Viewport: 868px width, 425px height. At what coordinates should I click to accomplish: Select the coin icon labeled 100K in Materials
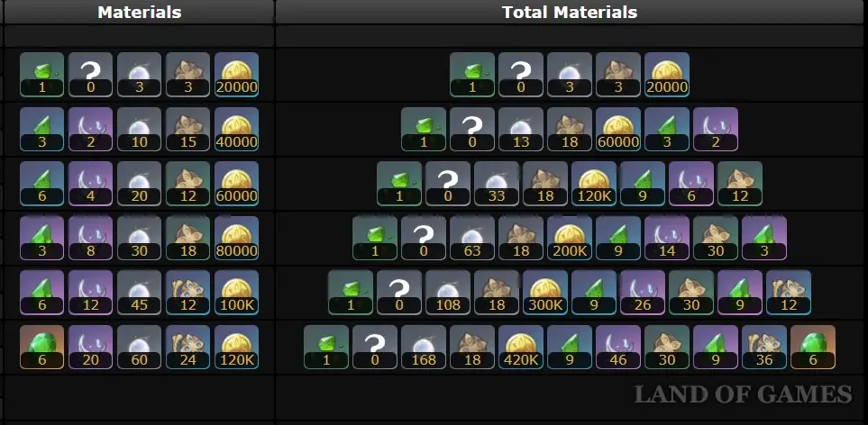tap(237, 293)
